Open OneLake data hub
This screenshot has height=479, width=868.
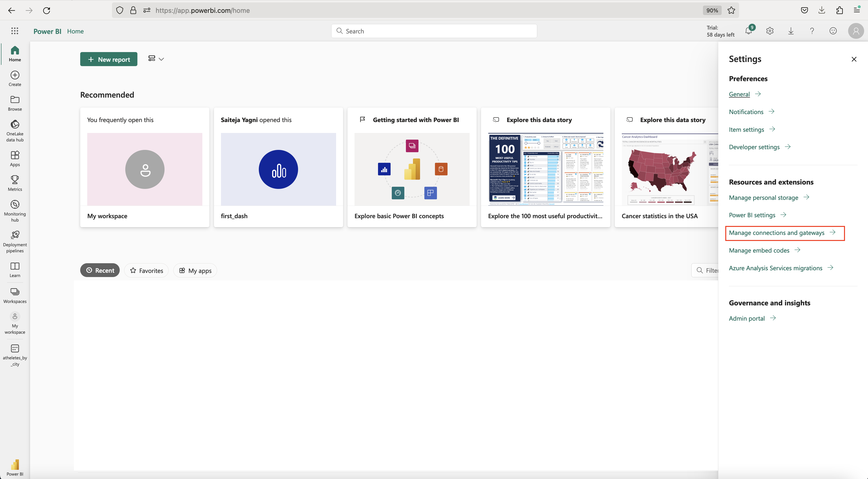click(x=15, y=131)
